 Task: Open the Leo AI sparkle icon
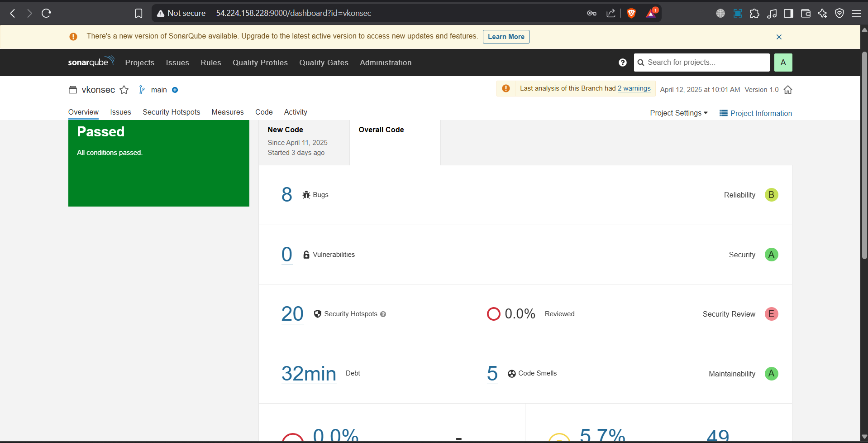823,14
